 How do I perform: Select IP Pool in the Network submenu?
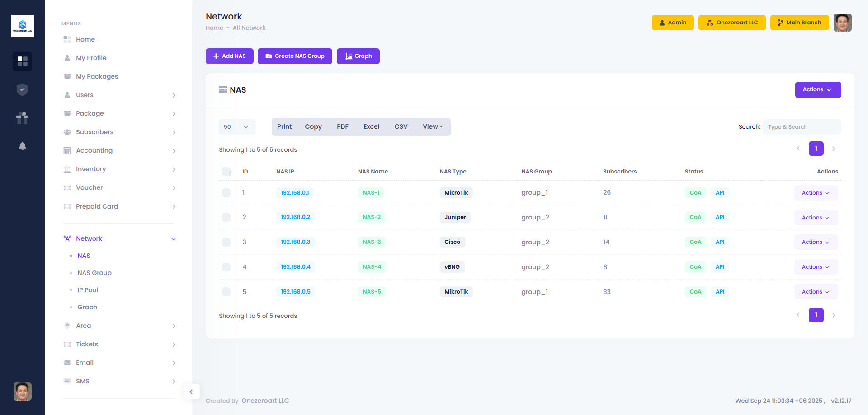click(87, 290)
